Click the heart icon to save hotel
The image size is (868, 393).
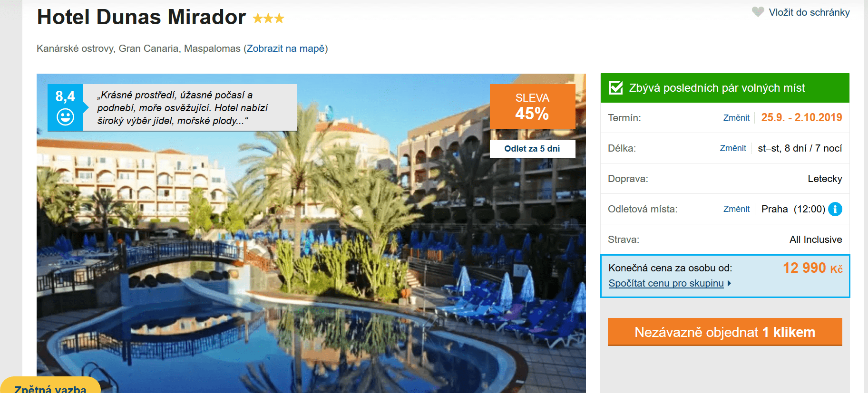pyautogui.click(x=758, y=12)
